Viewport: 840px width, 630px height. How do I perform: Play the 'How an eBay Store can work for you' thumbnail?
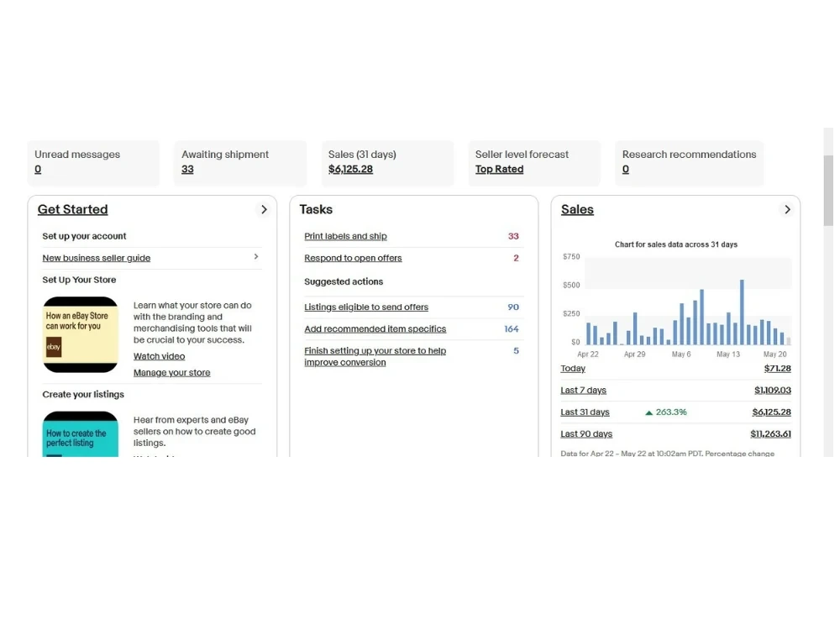click(81, 334)
